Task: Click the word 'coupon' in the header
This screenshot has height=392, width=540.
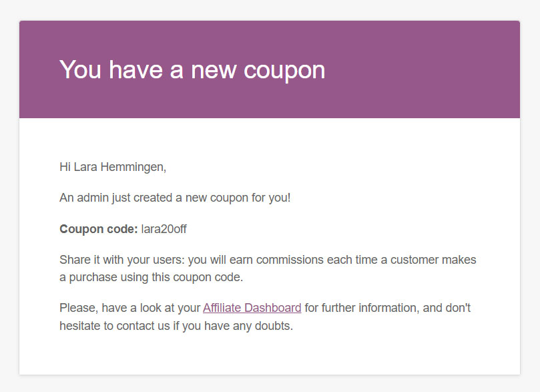Action: pyautogui.click(x=284, y=71)
